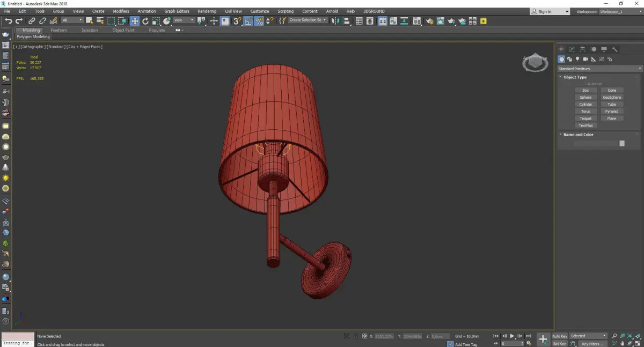Select the Select and Move tool
The height and width of the screenshot is (347, 644).
pos(134,21)
